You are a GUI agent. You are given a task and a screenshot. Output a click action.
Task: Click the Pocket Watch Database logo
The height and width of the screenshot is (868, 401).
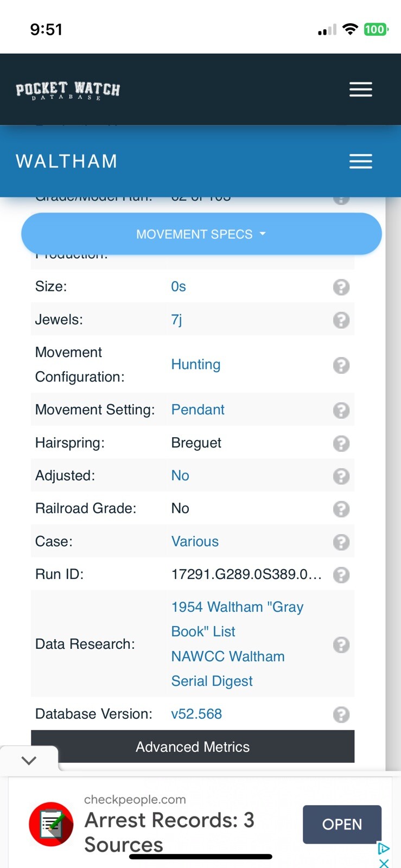pyautogui.click(x=68, y=90)
